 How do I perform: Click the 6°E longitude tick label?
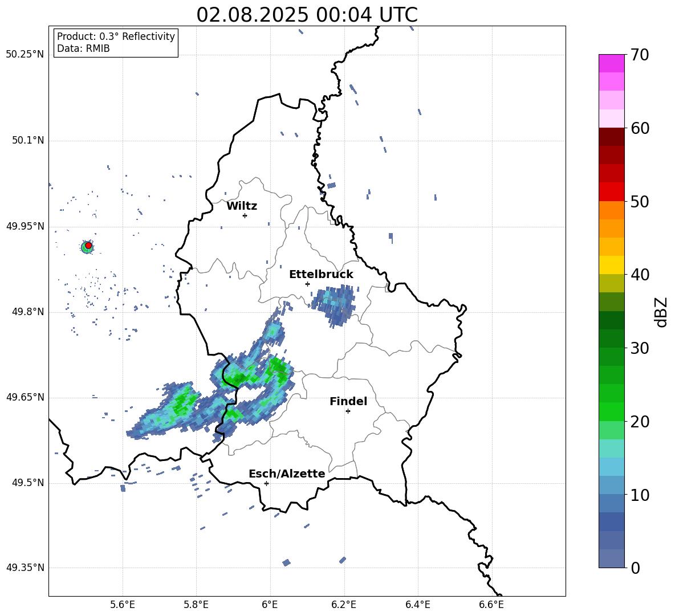pyautogui.click(x=270, y=605)
